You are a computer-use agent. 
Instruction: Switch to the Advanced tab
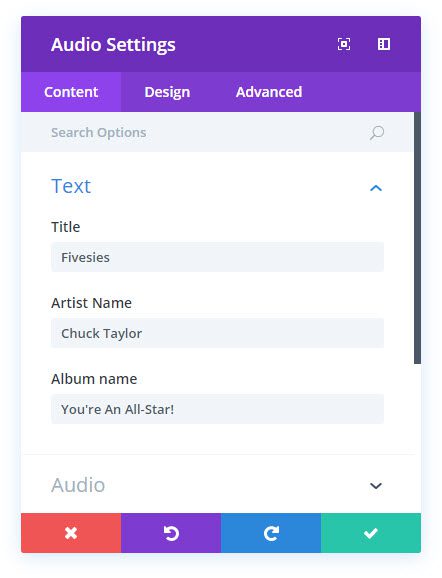click(x=269, y=92)
